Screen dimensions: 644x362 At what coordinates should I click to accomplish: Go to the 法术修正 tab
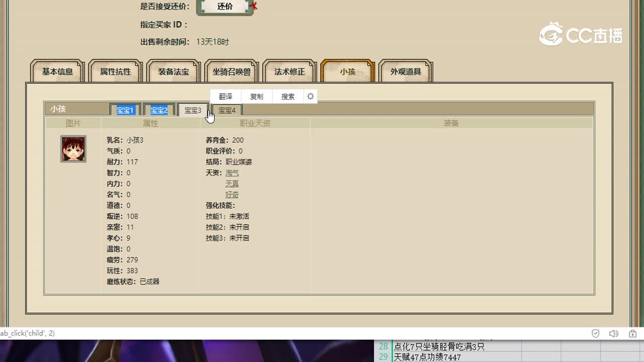pos(289,71)
